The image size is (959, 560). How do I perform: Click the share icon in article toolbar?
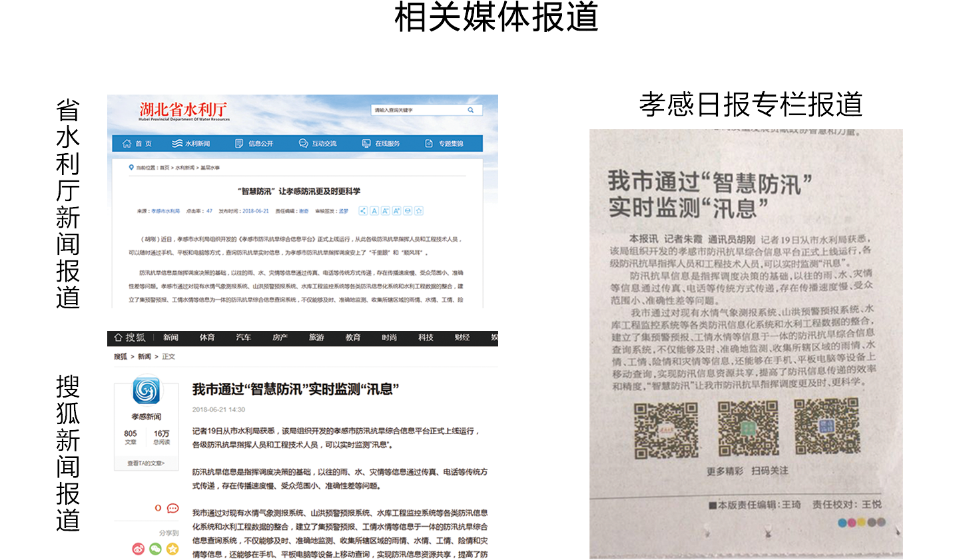click(x=363, y=211)
